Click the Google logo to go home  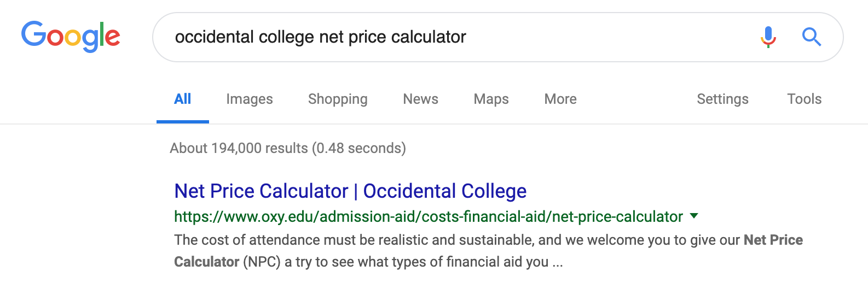pos(71,37)
